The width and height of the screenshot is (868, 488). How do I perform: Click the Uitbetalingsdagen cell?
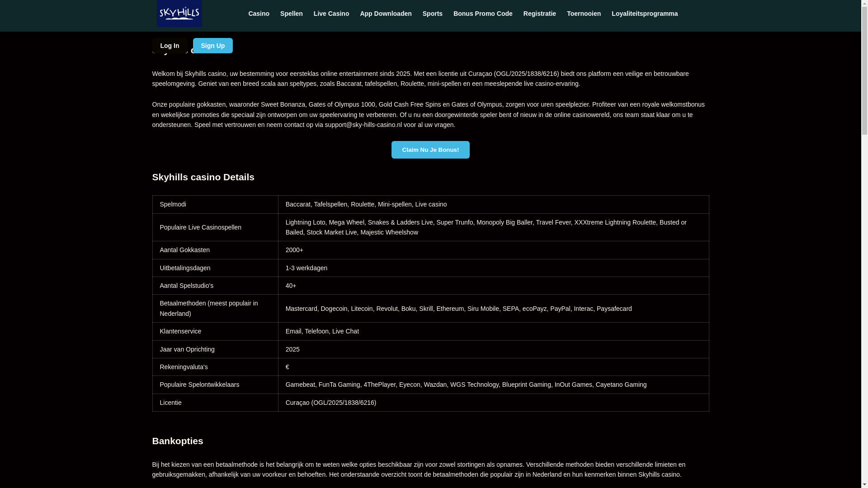tap(215, 268)
